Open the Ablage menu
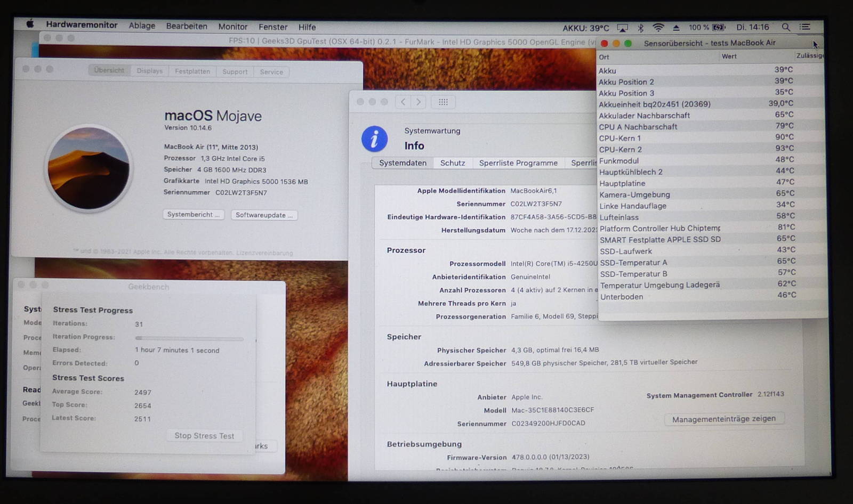 pos(142,26)
